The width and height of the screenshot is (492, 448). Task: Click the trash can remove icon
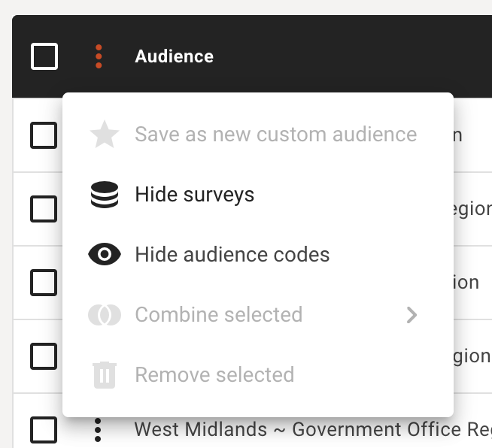pos(105,375)
